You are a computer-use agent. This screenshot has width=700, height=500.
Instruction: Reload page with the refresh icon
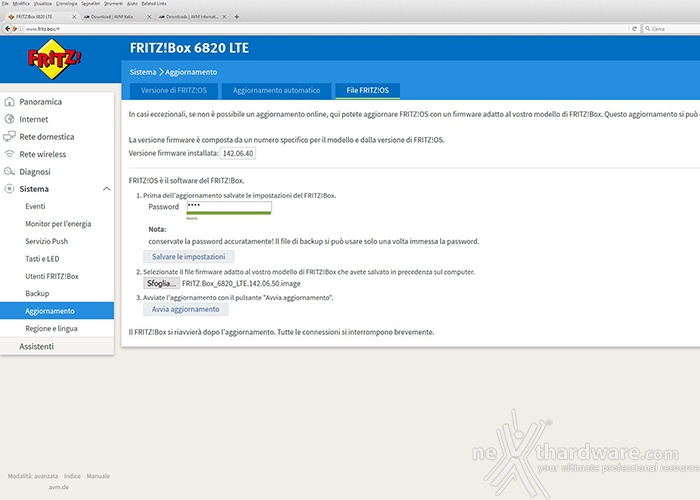pos(634,29)
